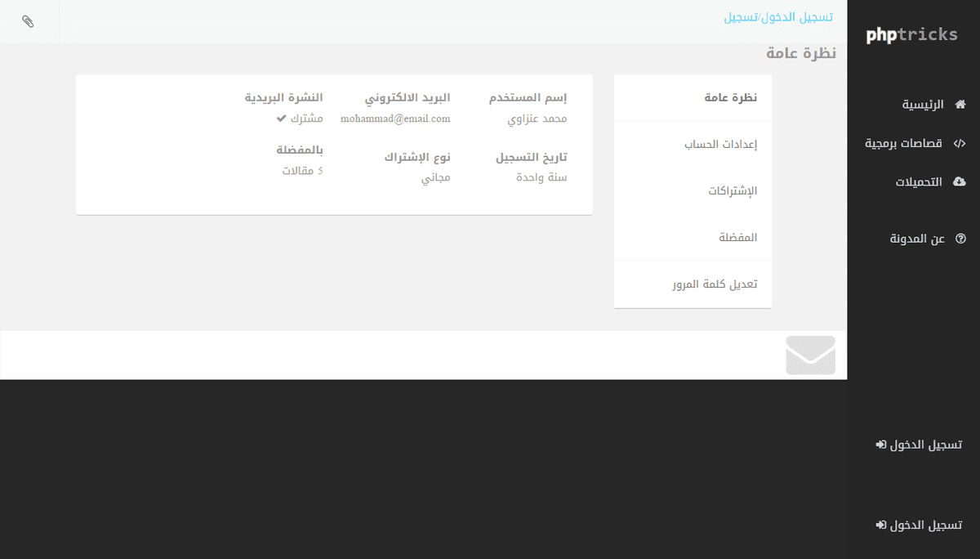Click the تسجيل link in the top bar

[x=741, y=17]
